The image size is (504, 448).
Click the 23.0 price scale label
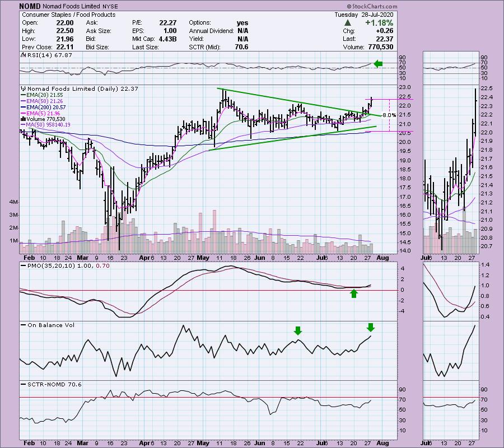point(405,87)
